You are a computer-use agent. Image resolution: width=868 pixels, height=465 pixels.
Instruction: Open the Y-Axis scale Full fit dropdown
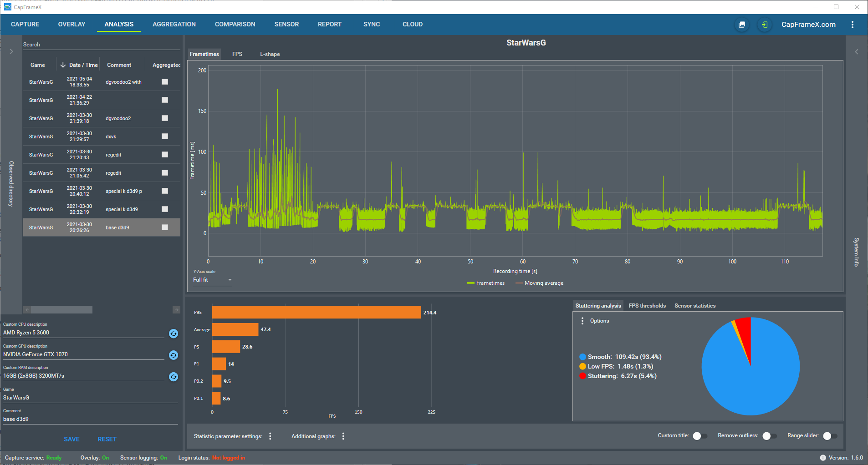coord(212,280)
